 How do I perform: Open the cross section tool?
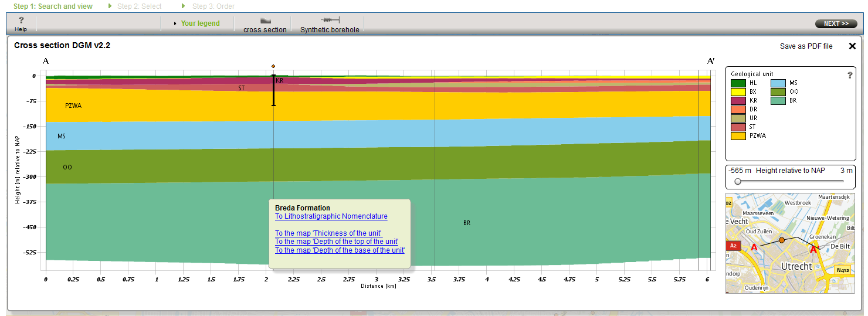[x=265, y=25]
